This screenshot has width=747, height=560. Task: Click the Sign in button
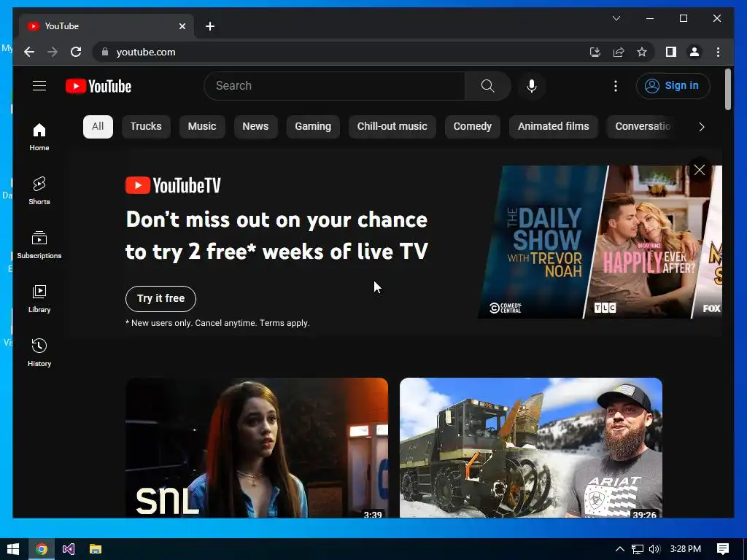(673, 86)
